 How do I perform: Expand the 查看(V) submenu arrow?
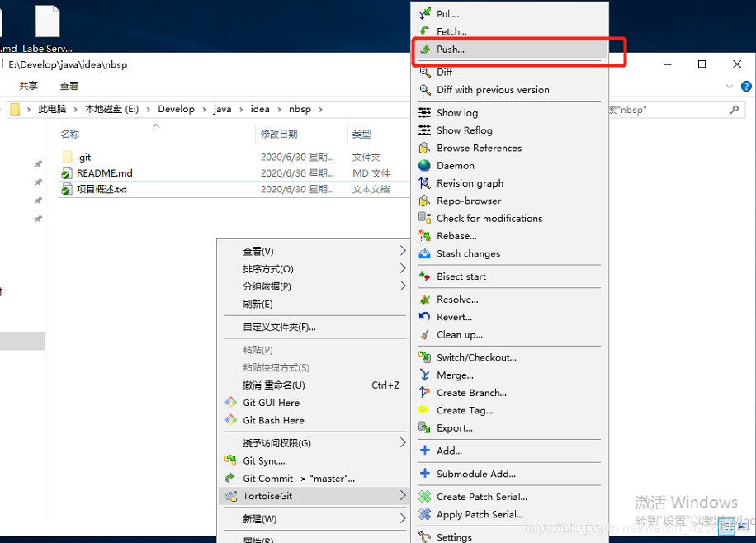pos(403,250)
